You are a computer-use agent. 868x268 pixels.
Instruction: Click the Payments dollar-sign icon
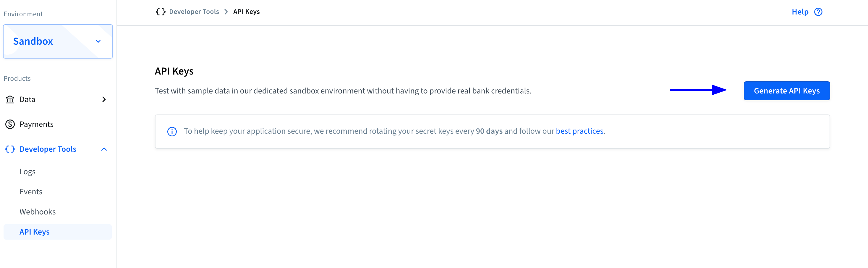coord(10,125)
